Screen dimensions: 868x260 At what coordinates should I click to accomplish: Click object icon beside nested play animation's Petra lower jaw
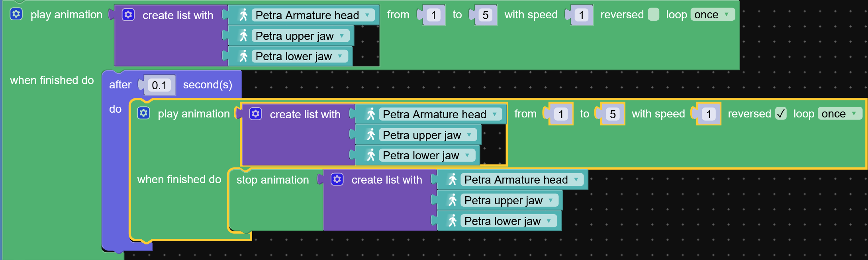point(371,155)
